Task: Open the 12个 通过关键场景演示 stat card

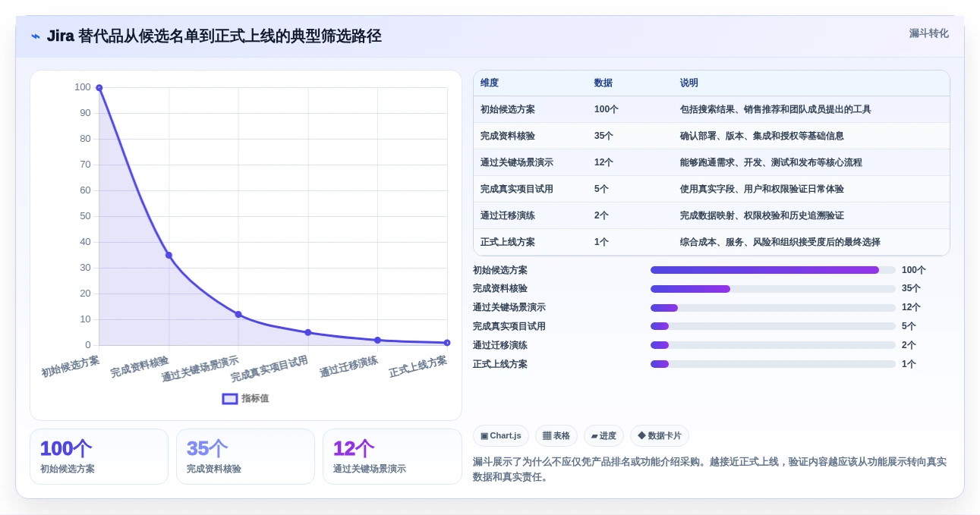Action: [392, 457]
